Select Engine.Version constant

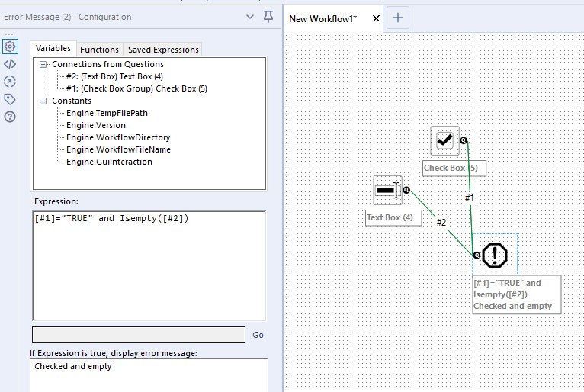[x=96, y=125]
